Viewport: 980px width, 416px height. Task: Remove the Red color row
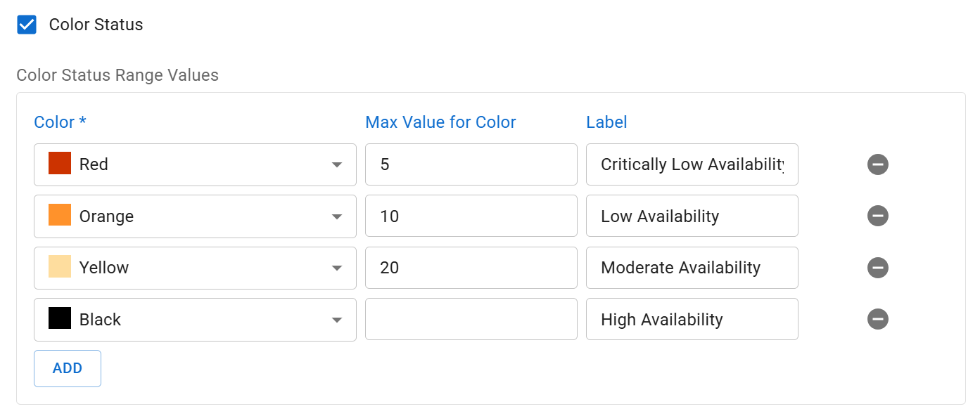click(877, 164)
